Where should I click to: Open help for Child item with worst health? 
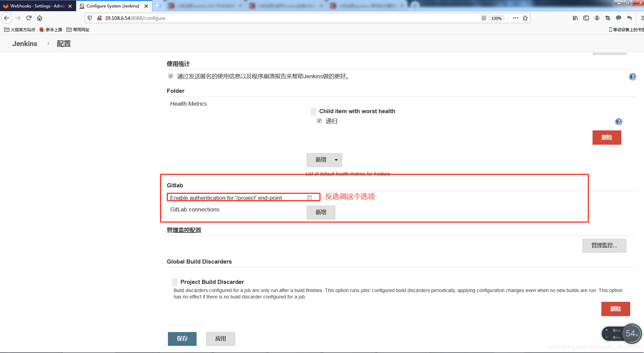click(618, 122)
